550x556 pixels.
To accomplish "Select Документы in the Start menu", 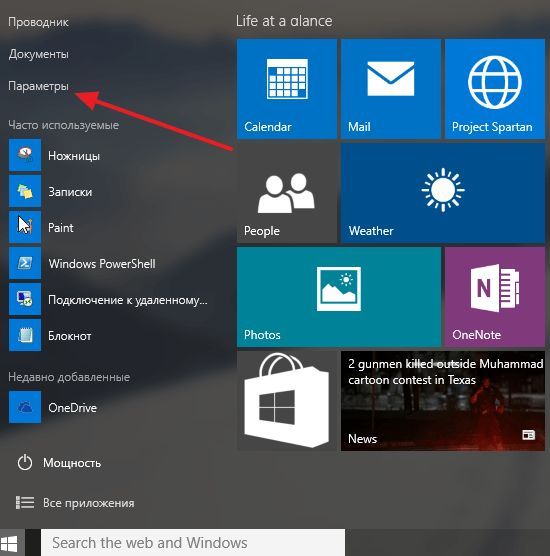I will pos(38,54).
